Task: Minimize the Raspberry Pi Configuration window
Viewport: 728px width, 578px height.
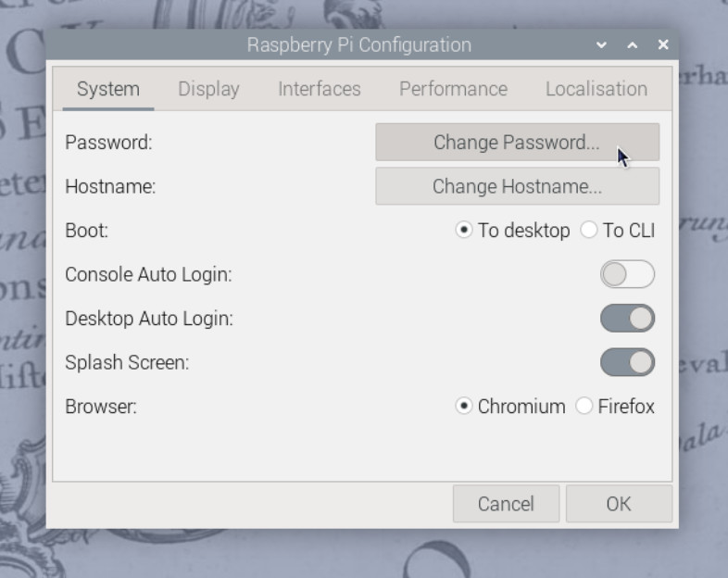Action: tap(602, 44)
